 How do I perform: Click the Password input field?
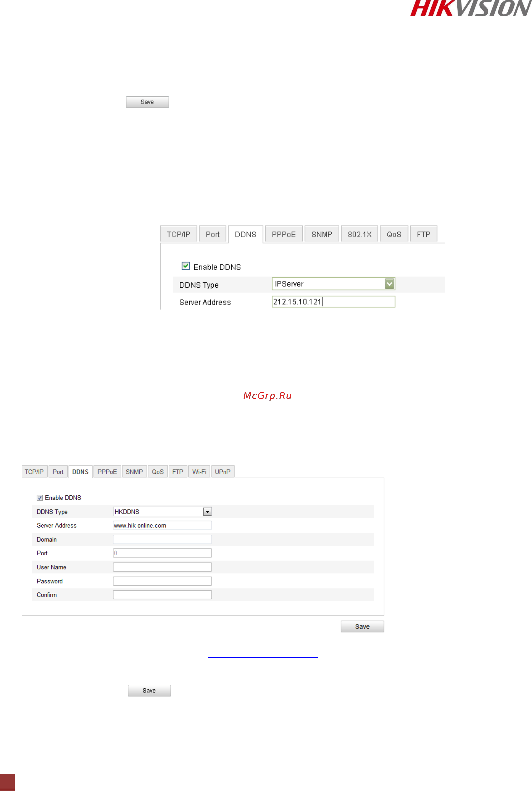click(x=162, y=581)
